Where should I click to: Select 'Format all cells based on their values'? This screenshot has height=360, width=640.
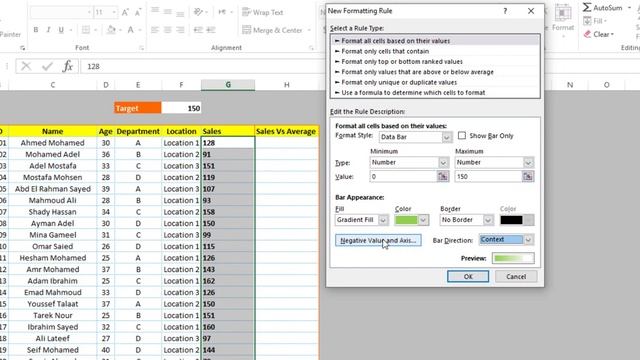click(x=435, y=41)
